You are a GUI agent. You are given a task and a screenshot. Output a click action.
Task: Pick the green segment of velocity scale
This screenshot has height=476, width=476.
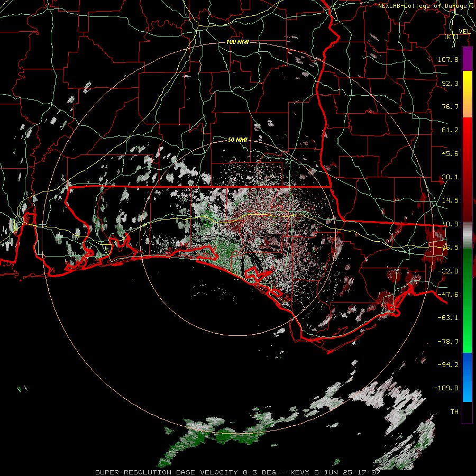click(x=467, y=300)
